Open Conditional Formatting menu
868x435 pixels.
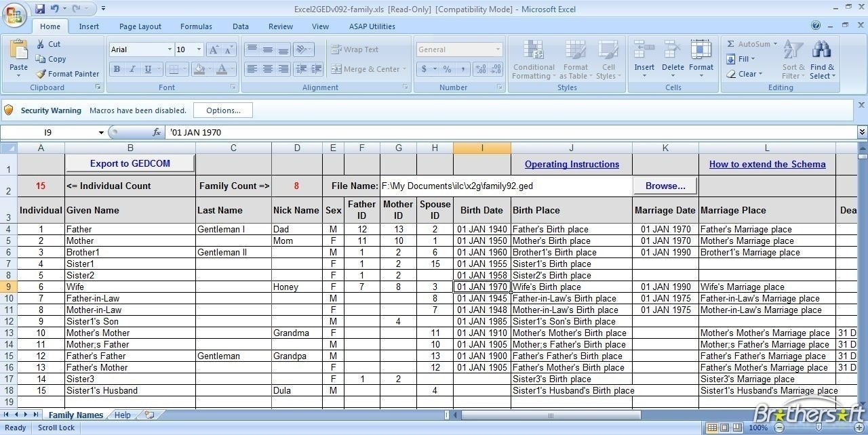(x=534, y=60)
